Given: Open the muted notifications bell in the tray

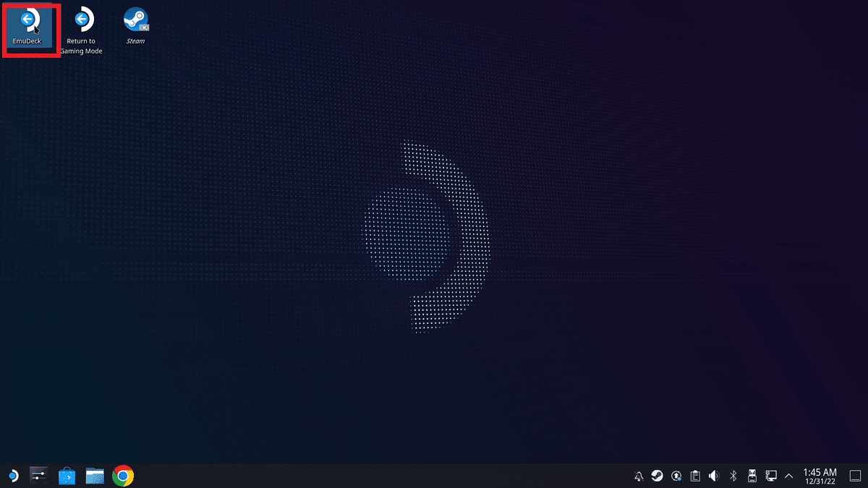Looking at the screenshot, I should (x=639, y=476).
